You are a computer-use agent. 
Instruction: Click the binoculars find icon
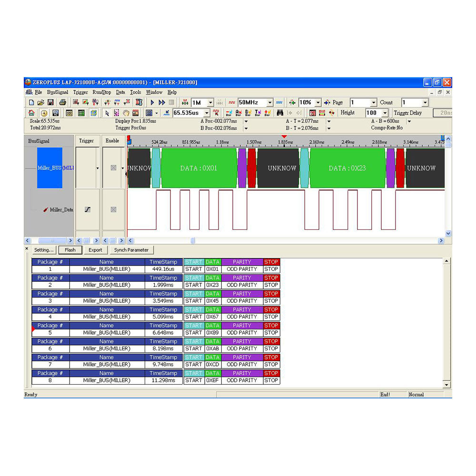pos(280,113)
